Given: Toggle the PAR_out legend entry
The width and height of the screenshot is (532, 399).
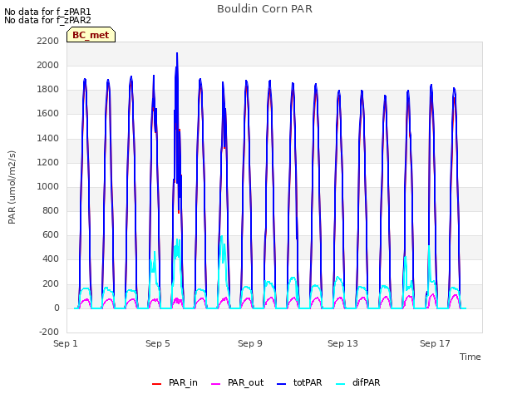Looking at the screenshot, I should point(237,382).
